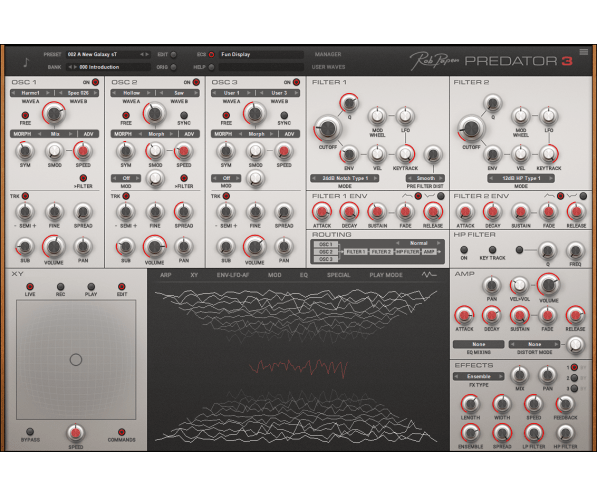This screenshot has width=597, height=497.
Task: Click AMP VOLUME knob
Action: [x=549, y=284]
